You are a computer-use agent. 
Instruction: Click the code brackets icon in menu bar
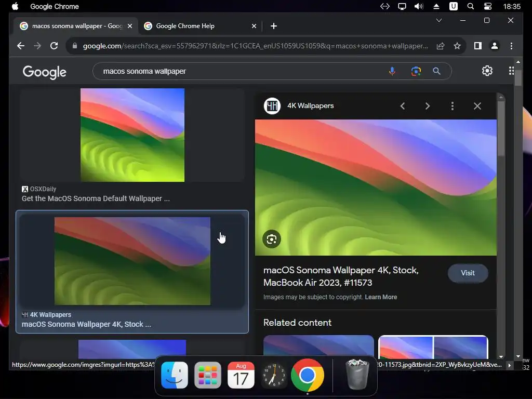click(x=385, y=6)
